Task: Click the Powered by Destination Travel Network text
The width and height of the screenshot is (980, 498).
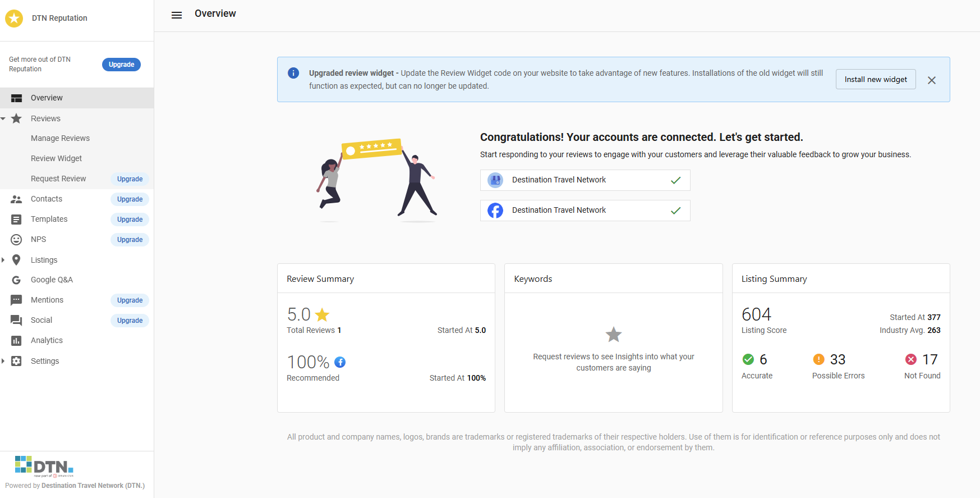Action: click(75, 486)
